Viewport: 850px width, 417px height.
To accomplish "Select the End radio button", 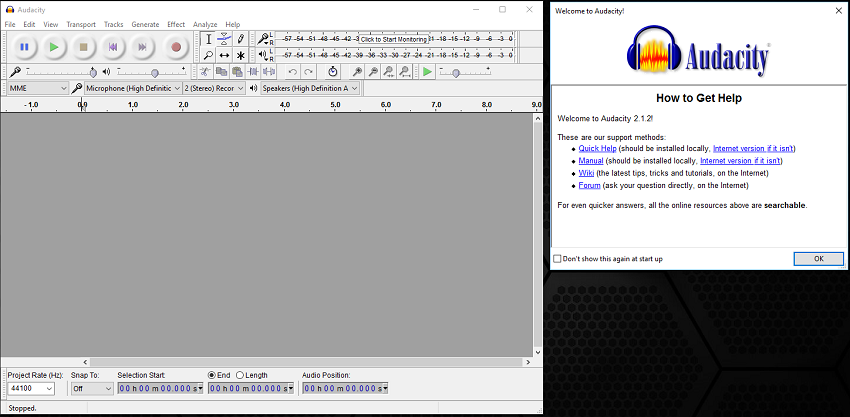I will 211,375.
